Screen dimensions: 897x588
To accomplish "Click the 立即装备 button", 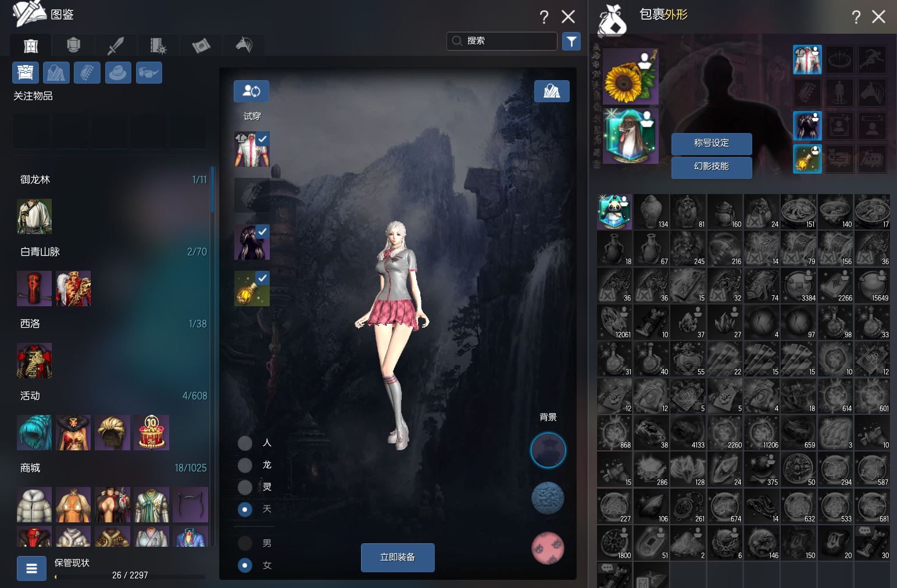I will click(x=398, y=557).
